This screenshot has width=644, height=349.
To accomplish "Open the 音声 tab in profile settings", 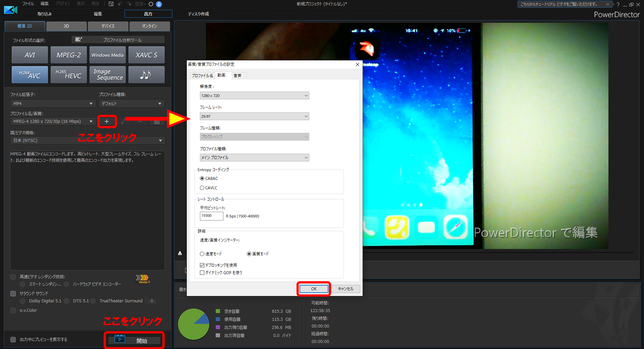I will (238, 76).
